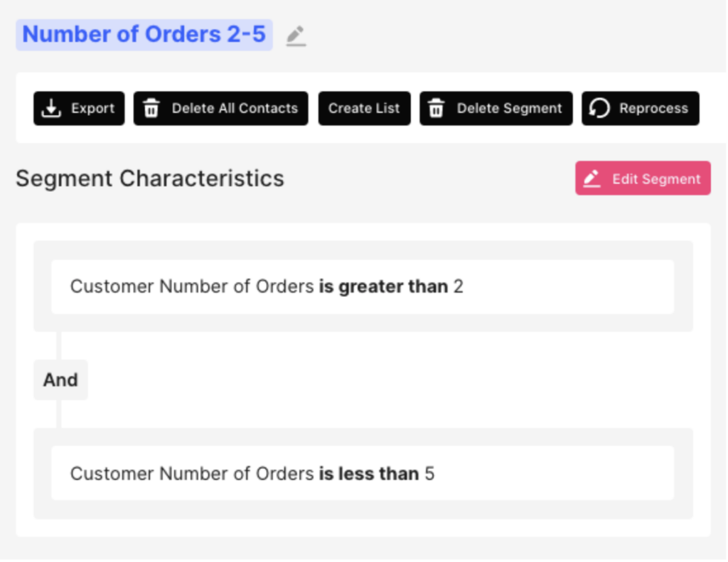Screen dimensions: 728x562
Task: Click trash icon in Delete All Contacts
Action: pyautogui.click(x=151, y=108)
